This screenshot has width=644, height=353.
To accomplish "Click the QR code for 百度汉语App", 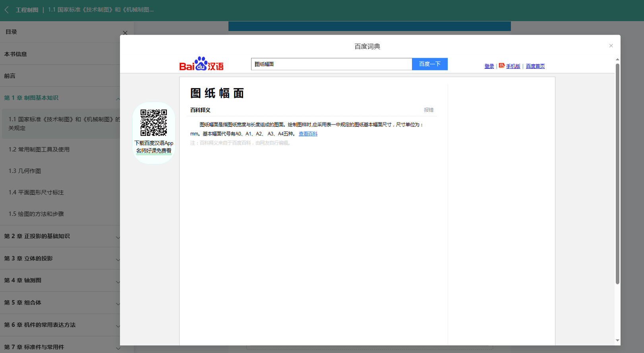I will [x=154, y=123].
